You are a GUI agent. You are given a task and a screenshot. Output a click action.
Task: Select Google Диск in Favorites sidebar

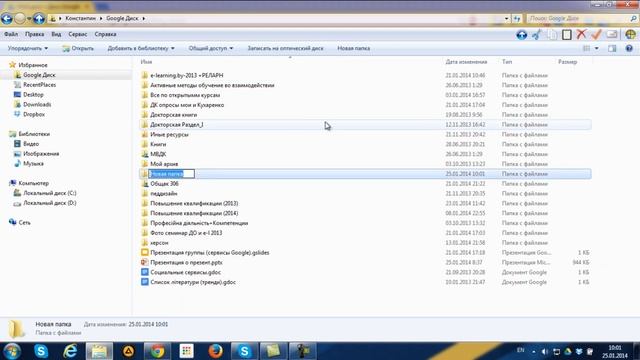point(39,75)
